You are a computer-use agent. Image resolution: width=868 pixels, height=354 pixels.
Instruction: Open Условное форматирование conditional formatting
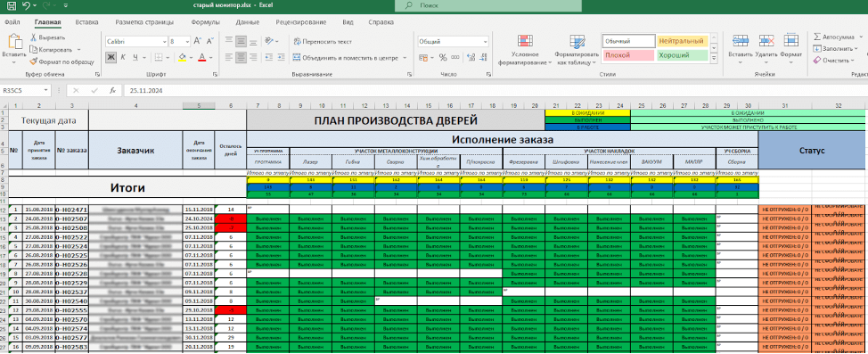525,51
